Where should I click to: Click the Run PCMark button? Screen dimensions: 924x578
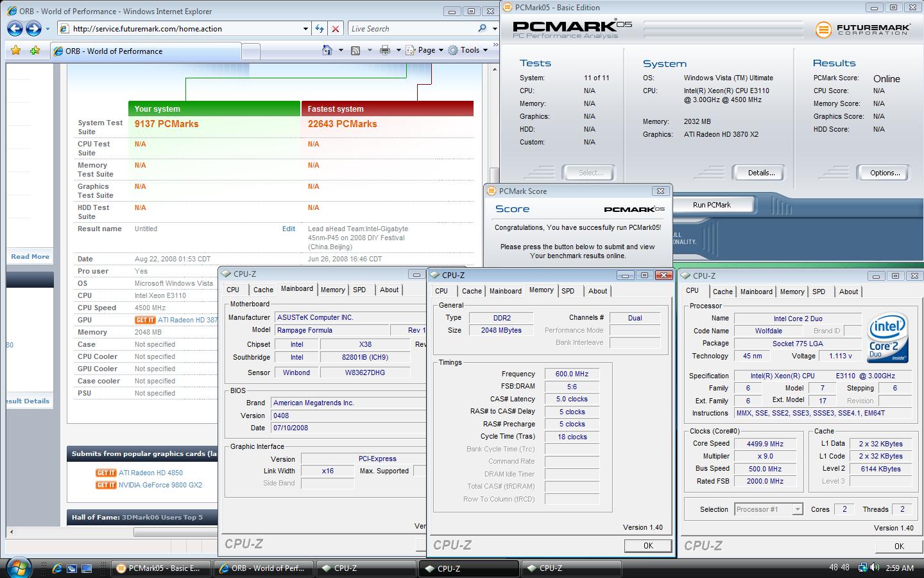(x=712, y=205)
